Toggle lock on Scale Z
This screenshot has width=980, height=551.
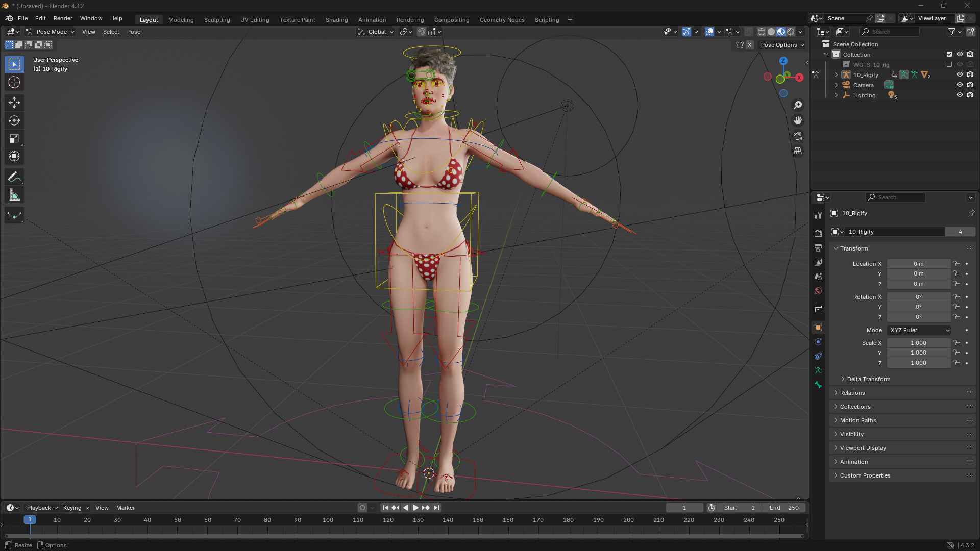(x=957, y=363)
